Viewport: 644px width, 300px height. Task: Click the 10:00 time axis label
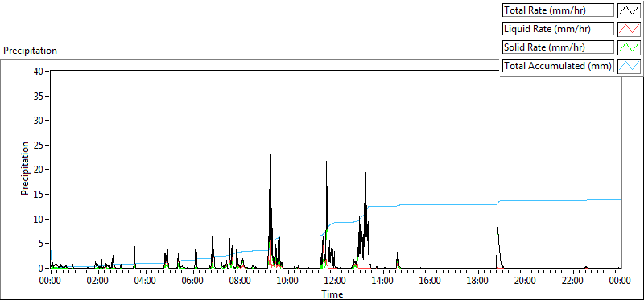(x=288, y=282)
